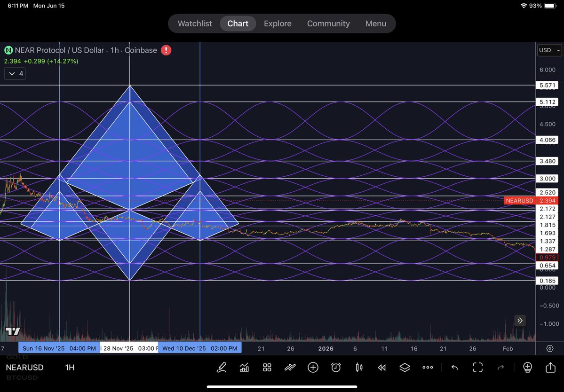Tap the Feb label on time axis

(x=508, y=349)
